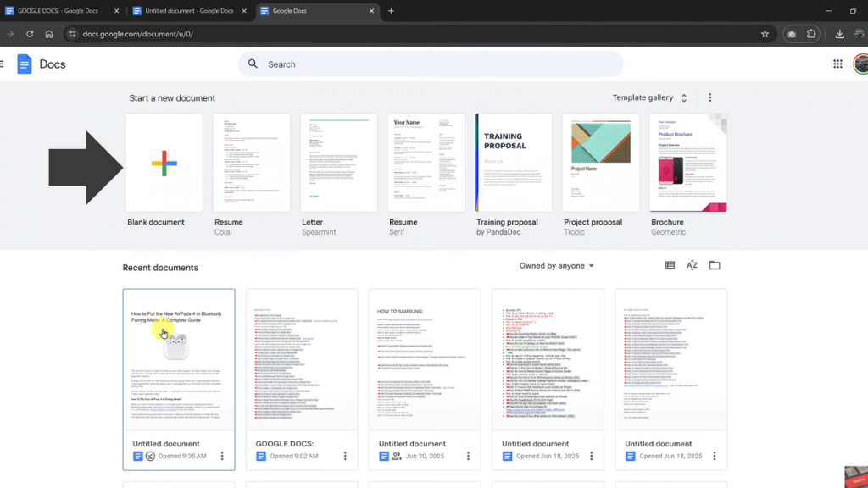Open the Owned by anyone dropdown

[x=556, y=265]
